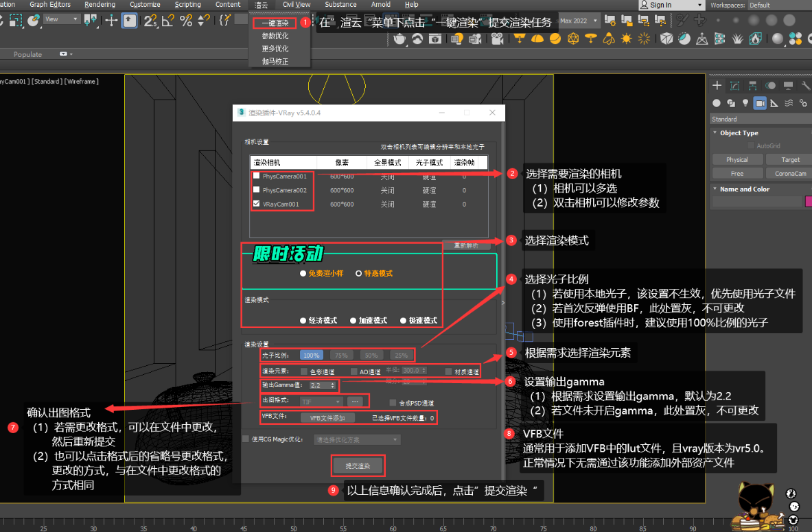Select the 极速模式 render mode

click(x=419, y=321)
